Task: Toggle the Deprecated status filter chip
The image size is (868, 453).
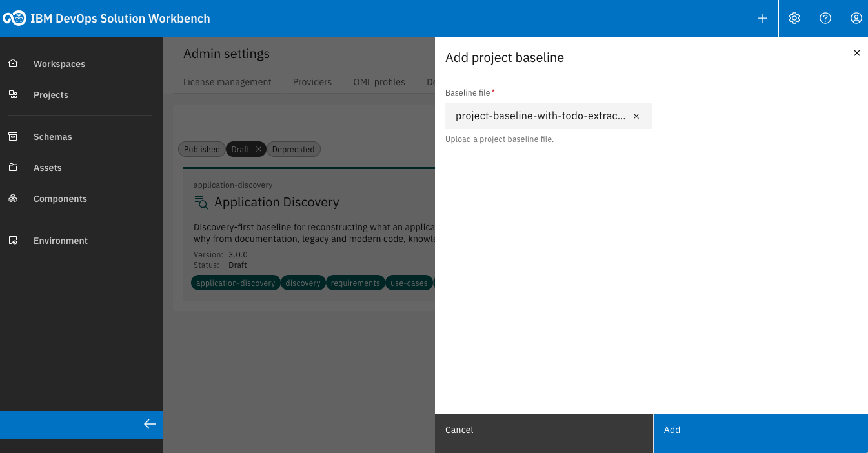Action: pyautogui.click(x=294, y=149)
